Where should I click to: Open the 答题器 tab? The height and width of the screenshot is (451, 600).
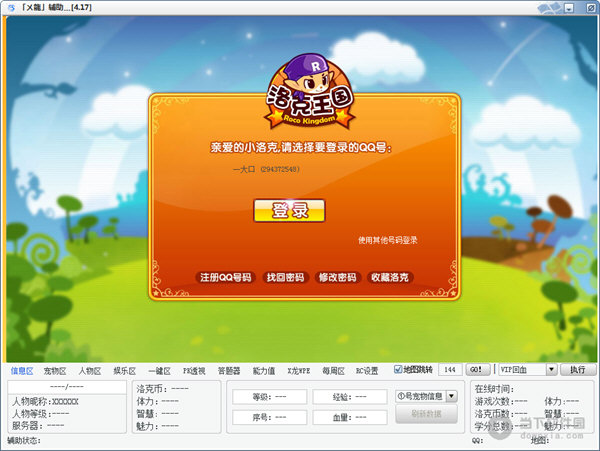(229, 371)
